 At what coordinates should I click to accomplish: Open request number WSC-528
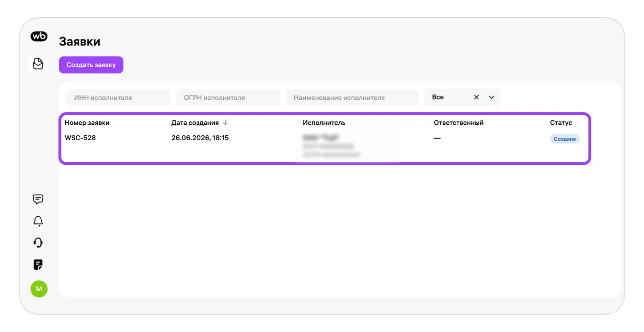point(80,138)
